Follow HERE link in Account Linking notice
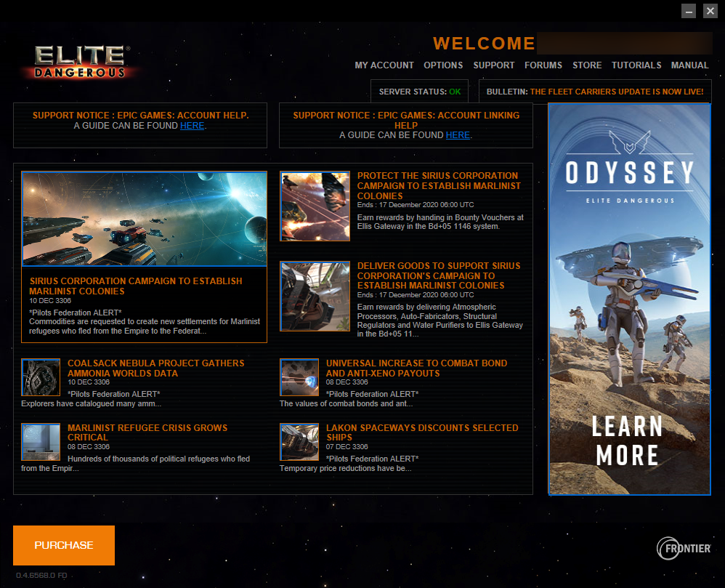725x588 pixels. [x=458, y=135]
